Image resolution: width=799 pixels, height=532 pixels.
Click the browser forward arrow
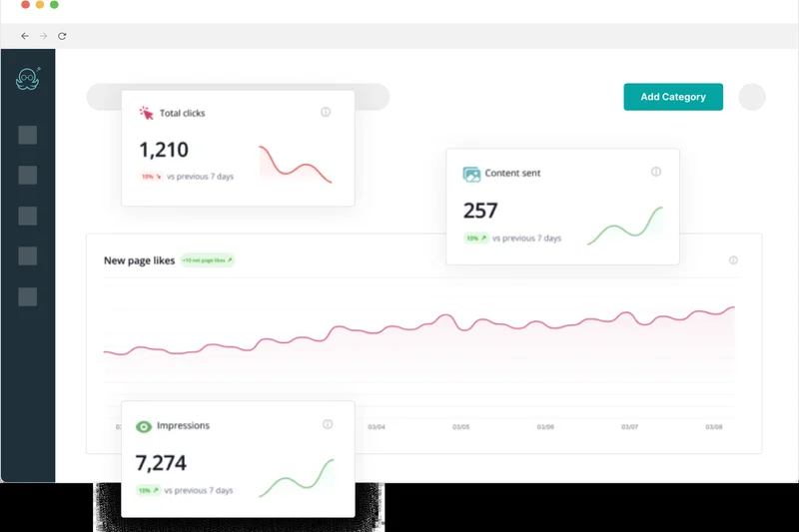point(43,36)
